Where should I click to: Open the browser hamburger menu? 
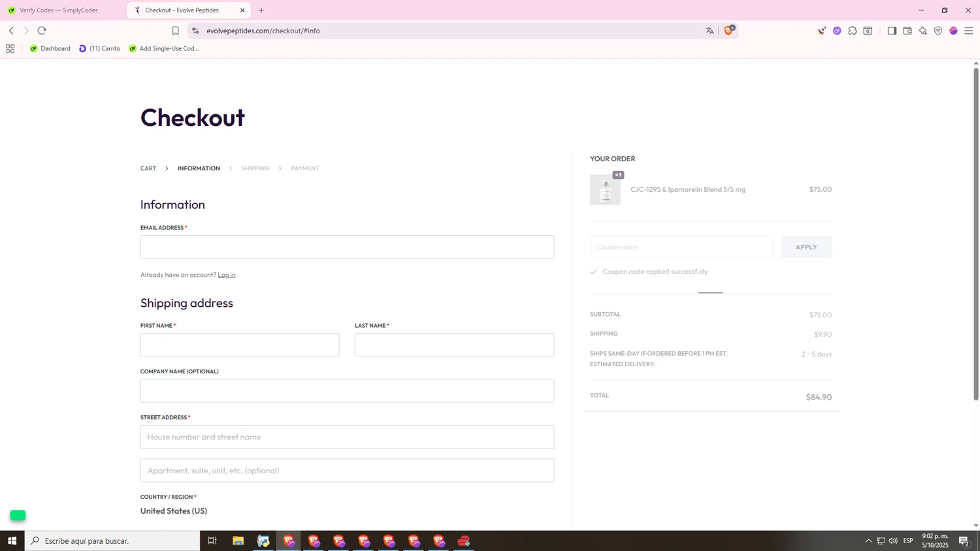pos(969,31)
